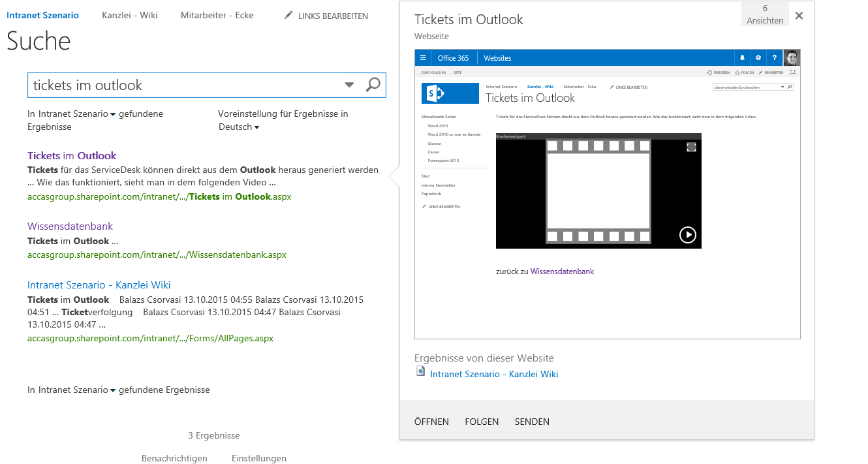This screenshot has height=464, width=868.
Task: Click Benachrichtigen below results
Action: click(x=174, y=458)
